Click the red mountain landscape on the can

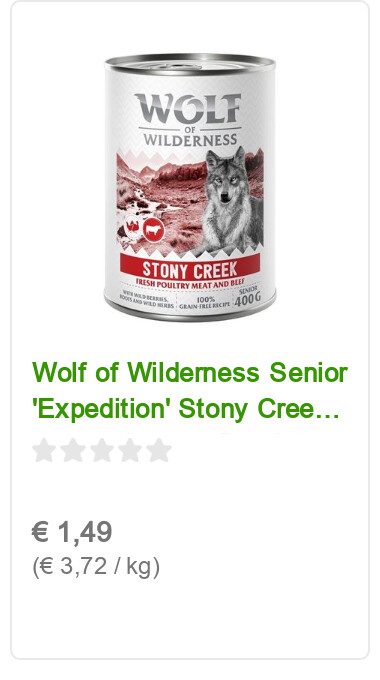point(160,191)
